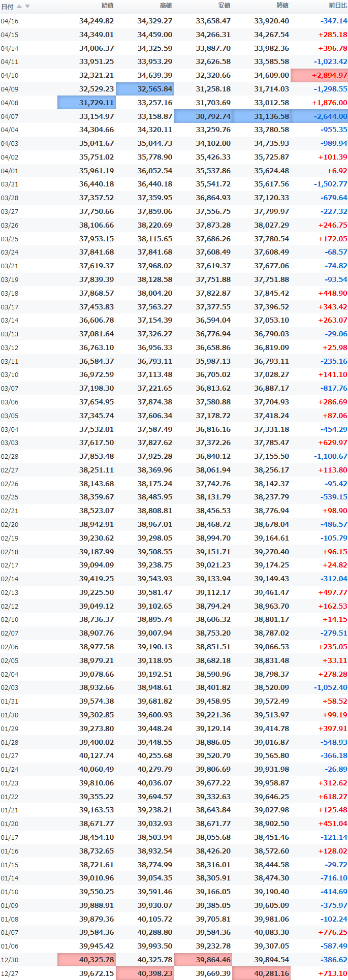Click the red highlighted 40,325.78 open value
Image resolution: width=348 pixels, height=980 pixels.
(86, 960)
